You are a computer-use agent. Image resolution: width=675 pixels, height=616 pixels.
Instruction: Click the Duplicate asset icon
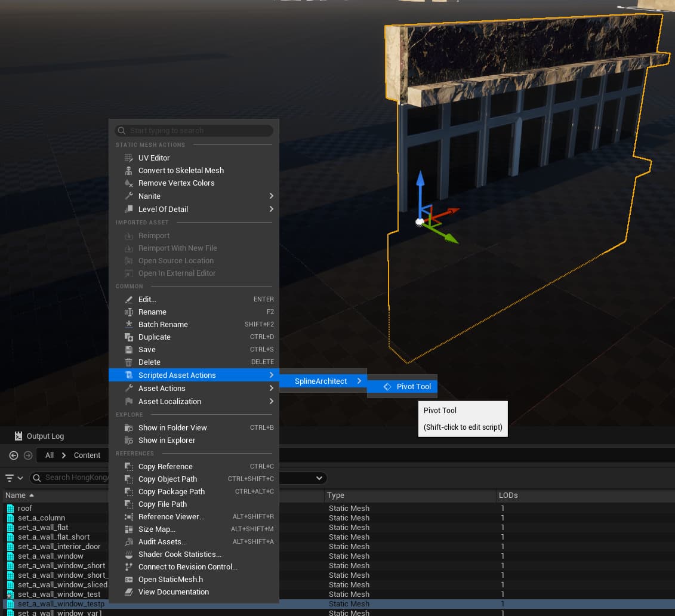[128, 337]
